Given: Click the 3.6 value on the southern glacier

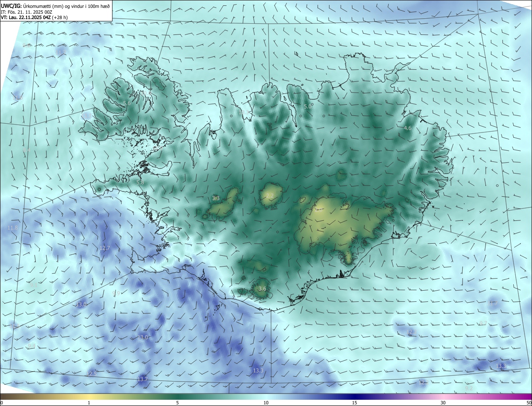Looking at the screenshot, I should 262,289.
